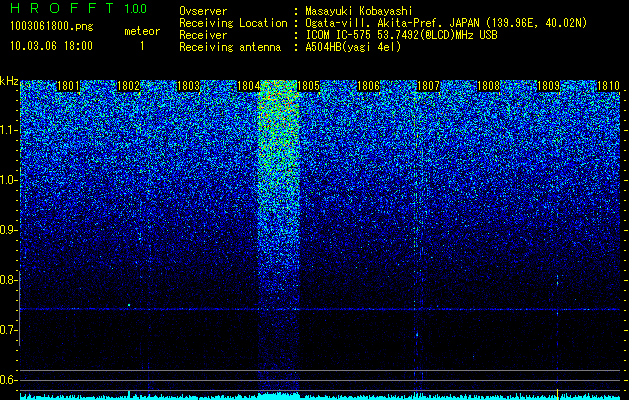Click the Receiver label

point(203,35)
